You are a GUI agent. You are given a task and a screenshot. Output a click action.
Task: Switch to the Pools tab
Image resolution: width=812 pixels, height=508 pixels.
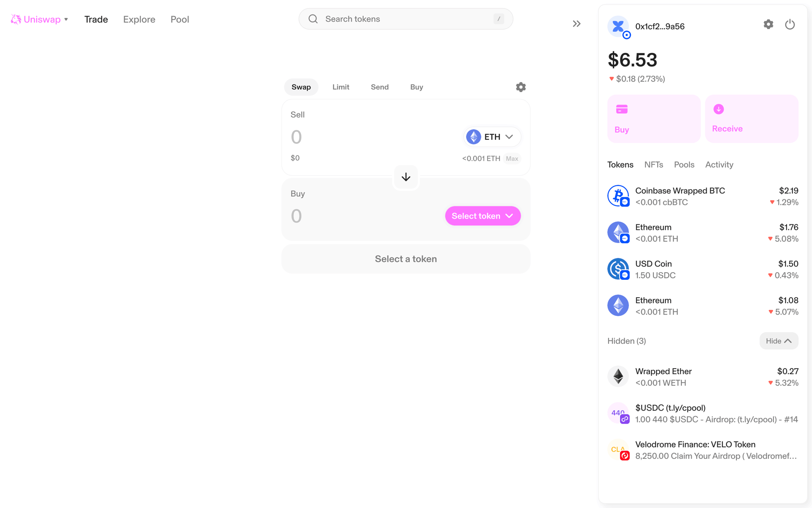tap(684, 165)
